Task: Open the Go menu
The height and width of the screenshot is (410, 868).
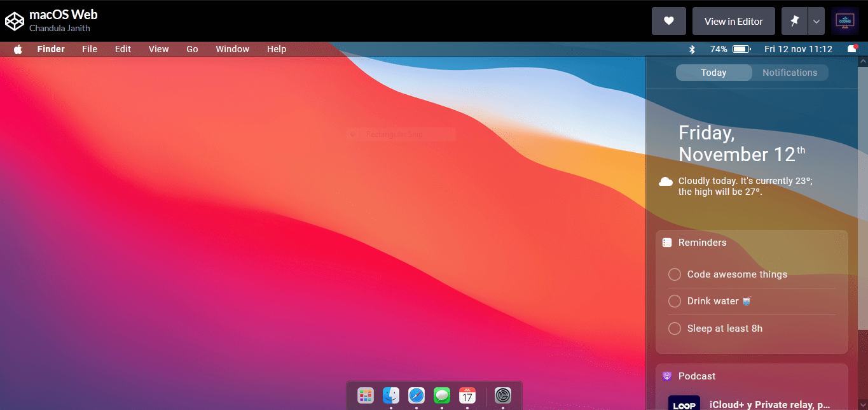Action: click(192, 49)
